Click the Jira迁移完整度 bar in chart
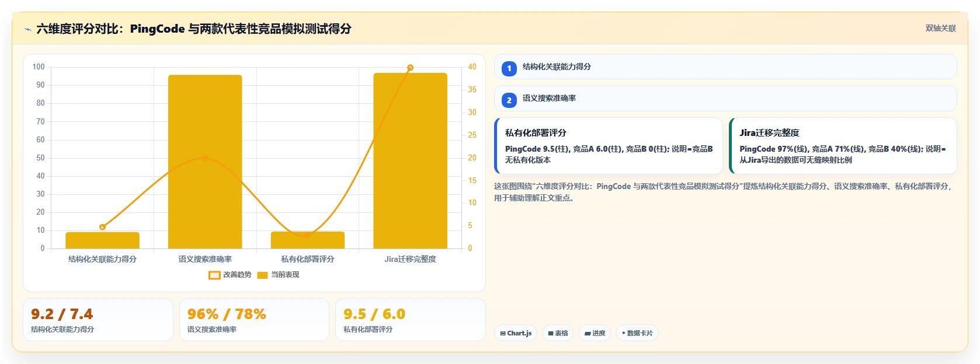This screenshot has width=980, height=364. (x=410, y=161)
